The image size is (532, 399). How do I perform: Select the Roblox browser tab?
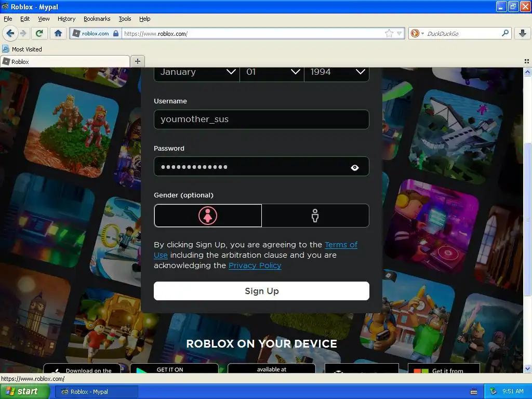point(65,61)
